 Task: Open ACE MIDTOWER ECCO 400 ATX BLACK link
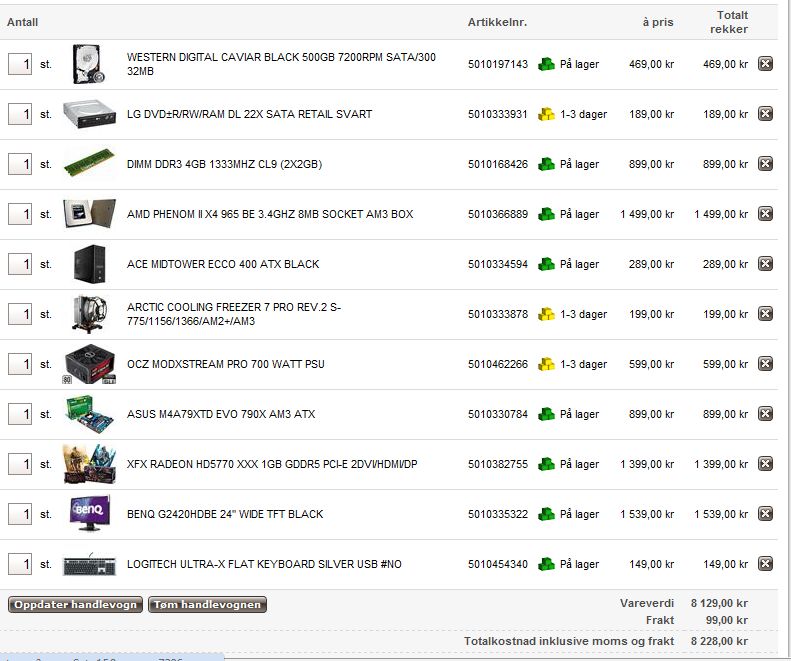(223, 264)
